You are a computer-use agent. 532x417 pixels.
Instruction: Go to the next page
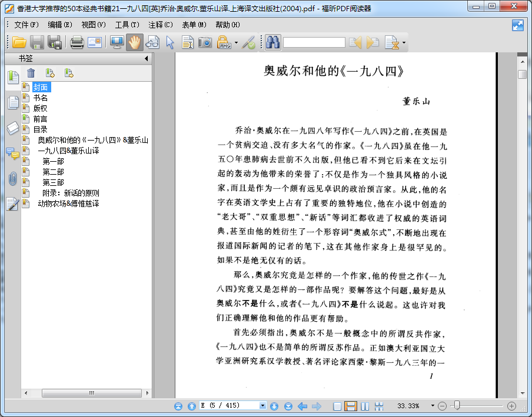pyautogui.click(x=274, y=406)
